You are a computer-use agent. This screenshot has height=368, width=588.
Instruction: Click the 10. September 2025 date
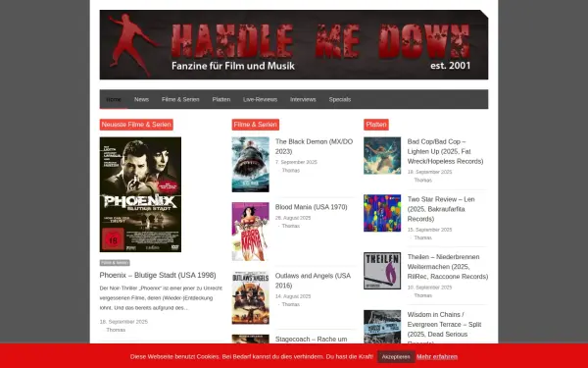[x=429, y=288]
